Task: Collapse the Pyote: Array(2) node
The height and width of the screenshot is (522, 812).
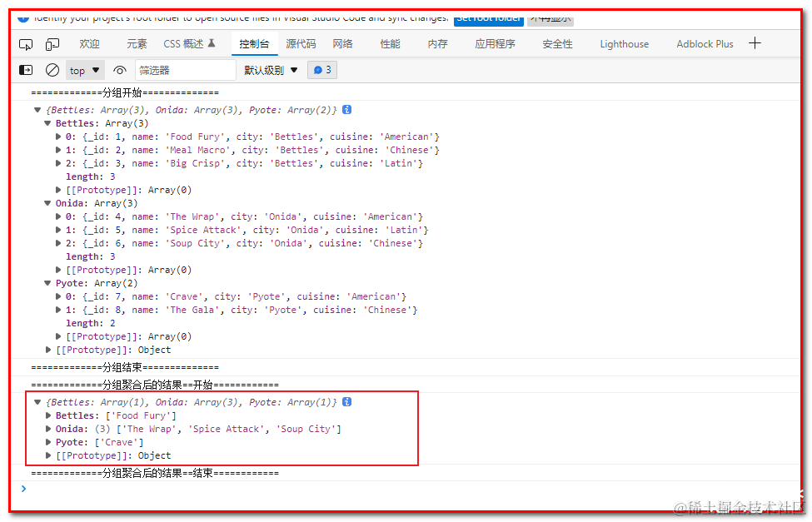Action: (x=47, y=283)
